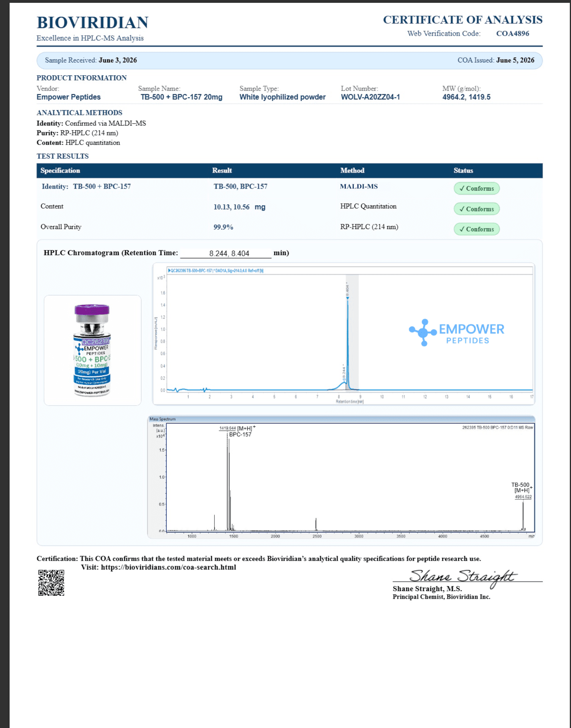The height and width of the screenshot is (728, 571).
Task: Click the QR code at bottom left
Action: click(51, 583)
